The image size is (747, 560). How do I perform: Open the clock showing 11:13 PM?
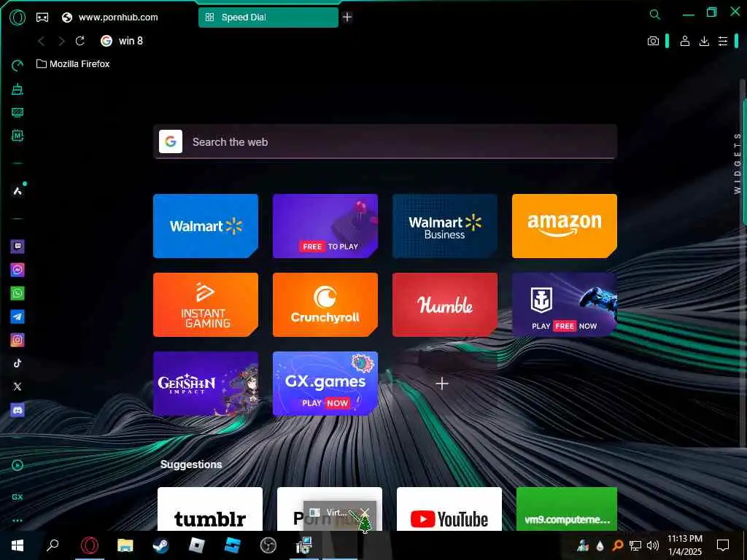pos(684,545)
